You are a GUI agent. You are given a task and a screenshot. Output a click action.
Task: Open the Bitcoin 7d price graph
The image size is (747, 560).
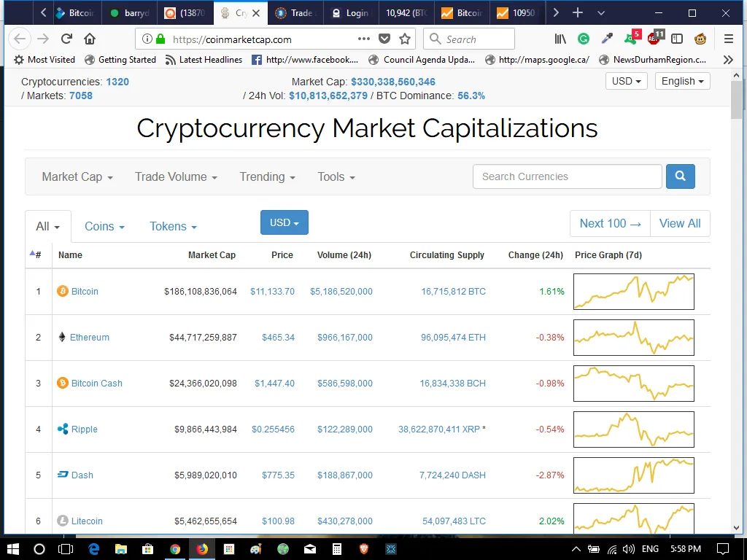[634, 292]
